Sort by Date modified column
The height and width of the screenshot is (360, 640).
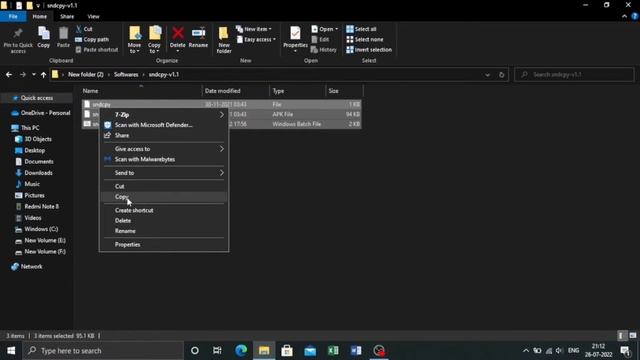(235, 91)
